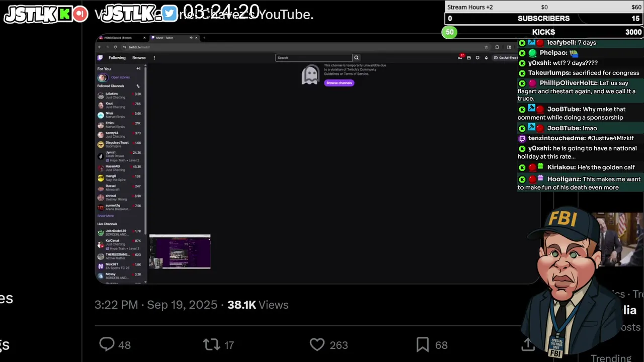Open the Ninja Marvel Rivals channel

coord(120,115)
